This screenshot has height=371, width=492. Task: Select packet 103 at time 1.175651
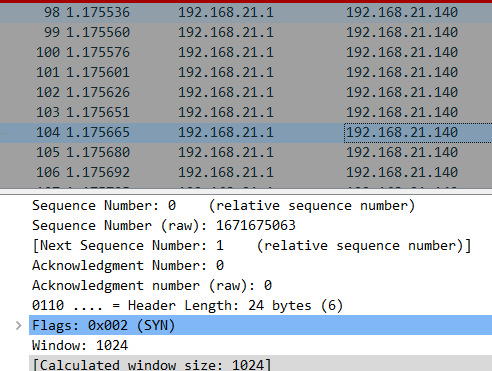246,112
